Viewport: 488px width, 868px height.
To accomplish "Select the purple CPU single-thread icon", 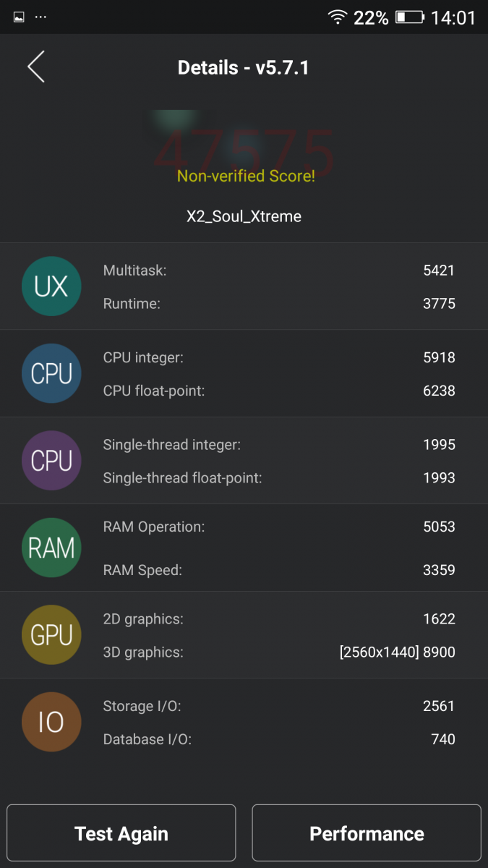I will [51, 461].
